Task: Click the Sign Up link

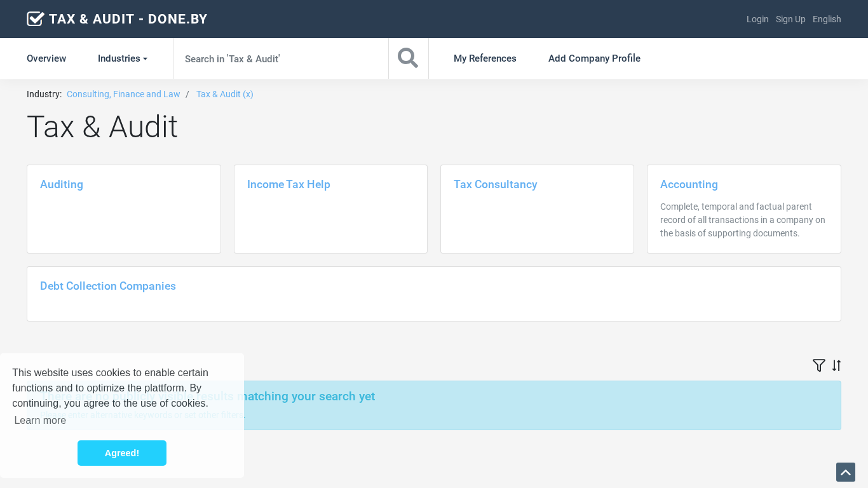Action: [x=790, y=19]
